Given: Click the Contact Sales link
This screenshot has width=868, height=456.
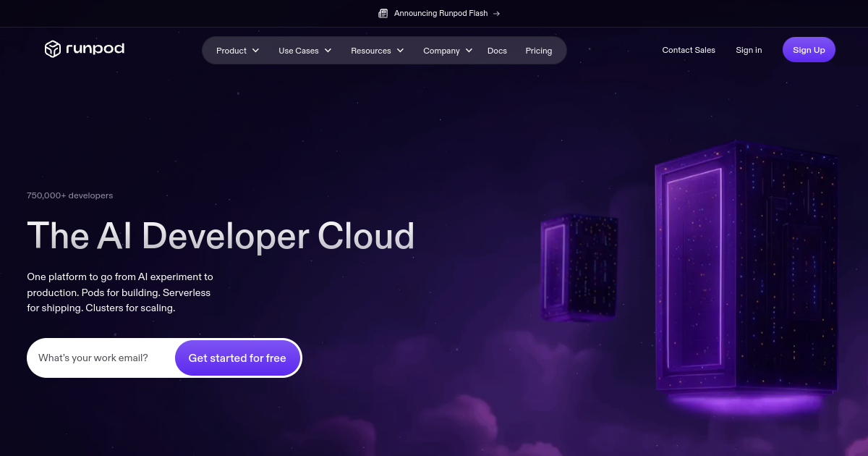Looking at the screenshot, I should coord(689,50).
